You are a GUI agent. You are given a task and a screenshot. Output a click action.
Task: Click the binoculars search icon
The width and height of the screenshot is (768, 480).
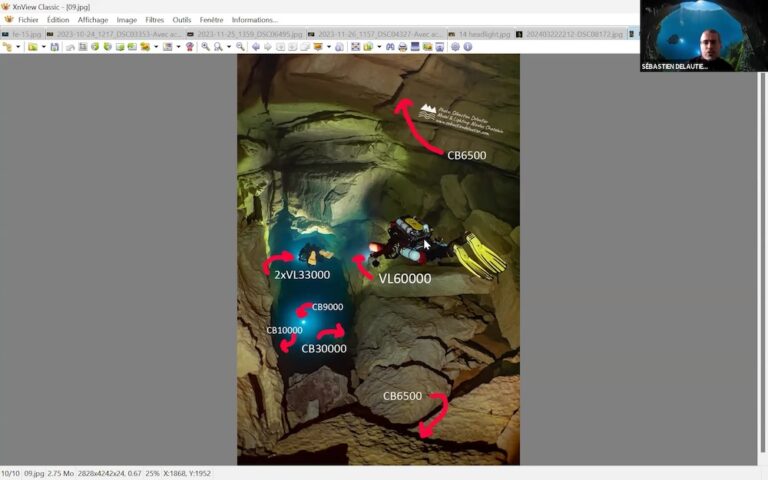click(x=390, y=47)
